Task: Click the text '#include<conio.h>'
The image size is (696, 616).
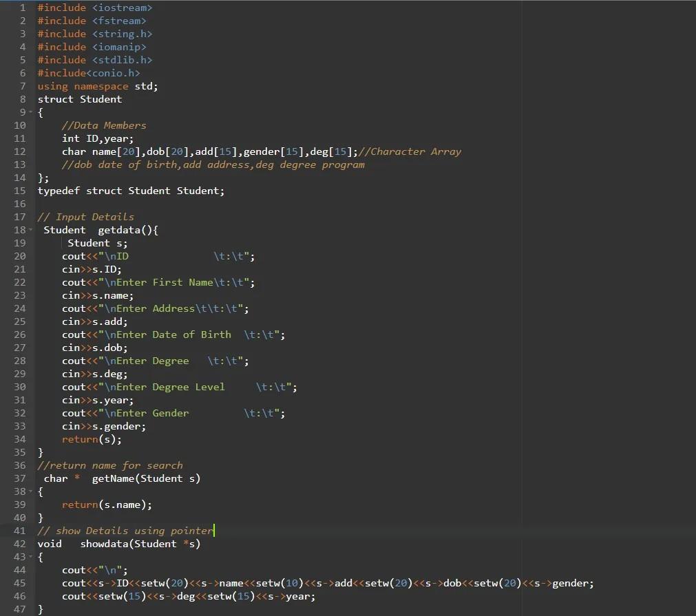Action: pos(89,73)
